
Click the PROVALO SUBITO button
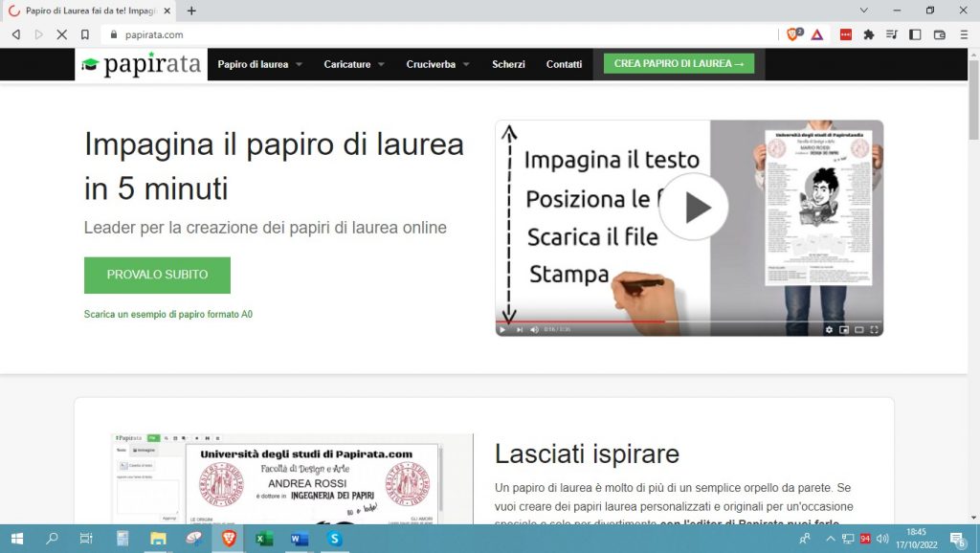tap(157, 275)
